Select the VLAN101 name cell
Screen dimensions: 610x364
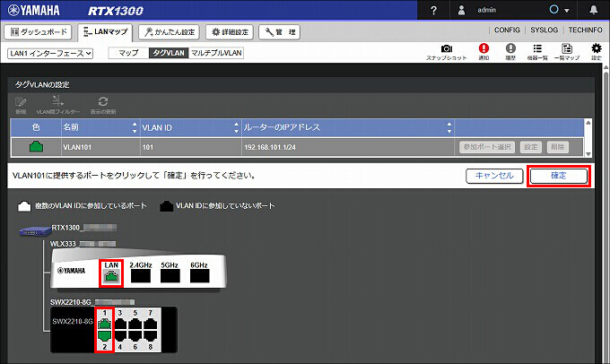(100, 147)
